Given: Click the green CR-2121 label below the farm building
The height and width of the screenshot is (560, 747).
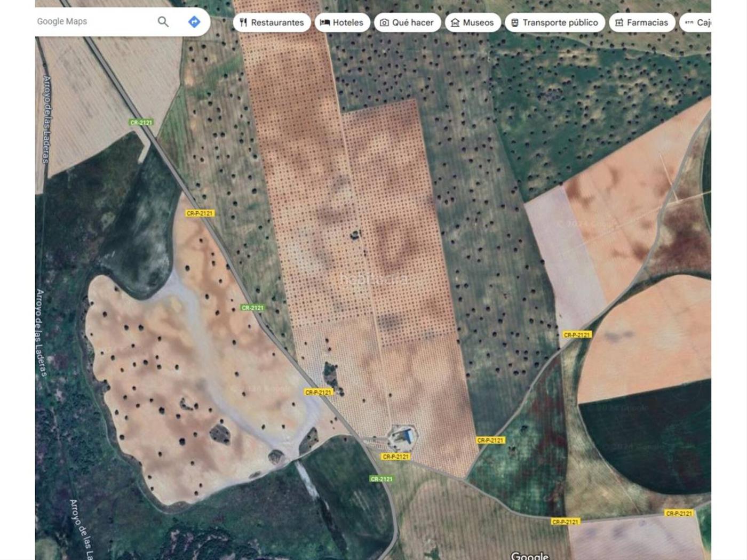Looking at the screenshot, I should click(381, 479).
